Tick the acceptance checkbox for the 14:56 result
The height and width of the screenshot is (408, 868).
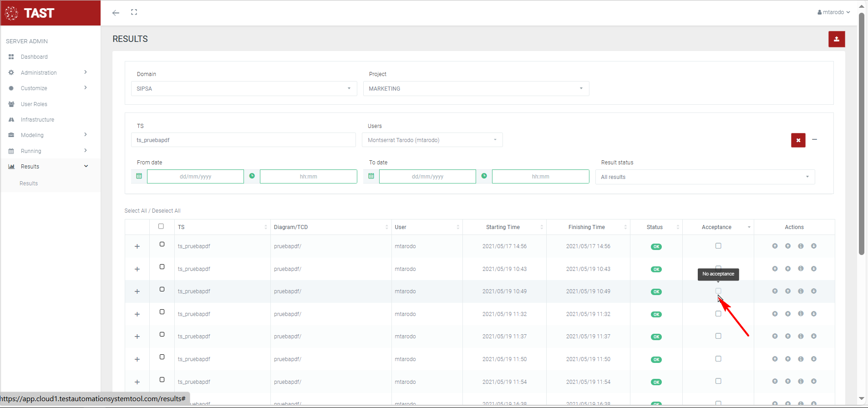point(718,246)
